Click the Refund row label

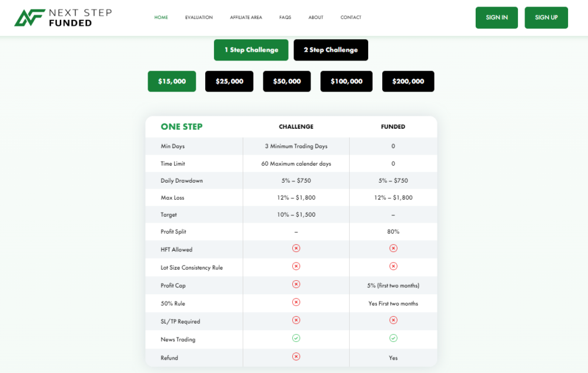[169, 358]
